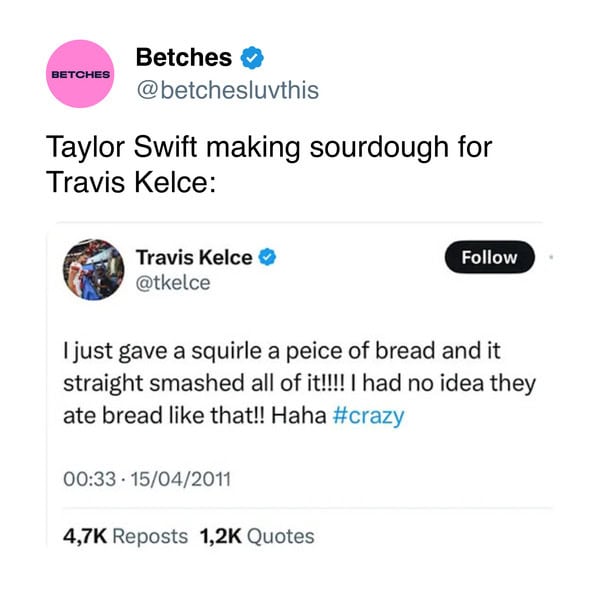Image resolution: width=599 pixels, height=599 pixels.
Task: View the 4,7K Reposts list
Action: 125,536
